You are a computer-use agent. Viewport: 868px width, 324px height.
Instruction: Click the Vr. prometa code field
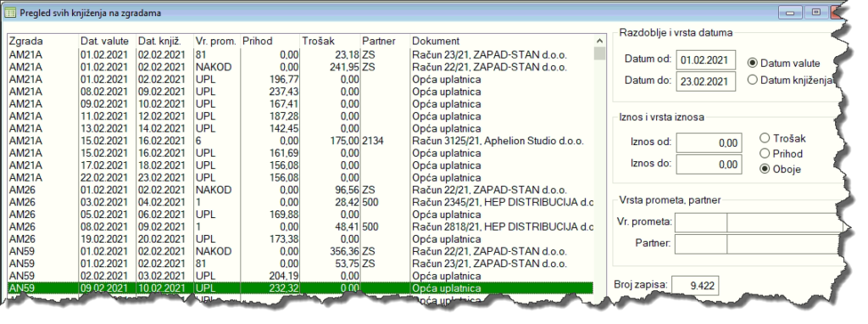pyautogui.click(x=701, y=223)
